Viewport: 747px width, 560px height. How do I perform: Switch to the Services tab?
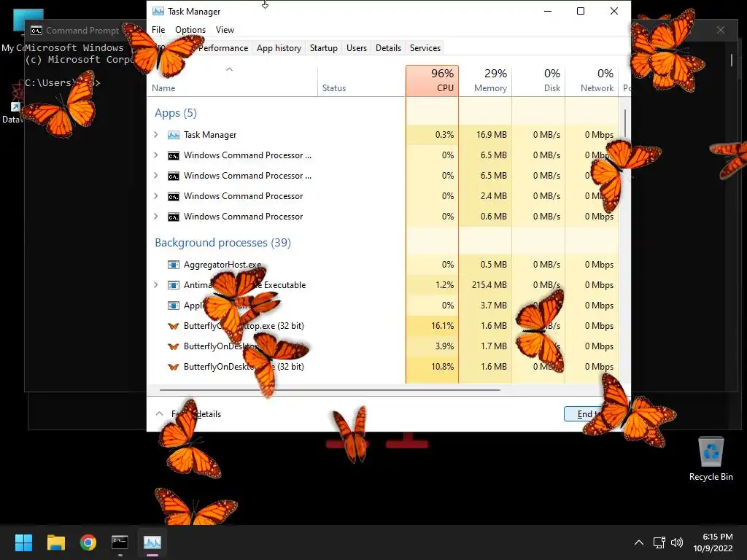425,48
